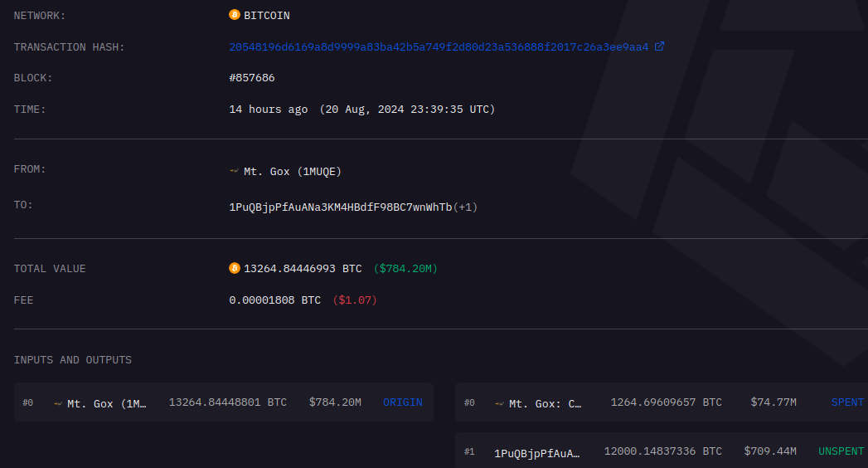Viewport: 868px width, 468px height.
Task: Open the 1PuQBjpPfAuA… output address
Action: click(x=537, y=453)
